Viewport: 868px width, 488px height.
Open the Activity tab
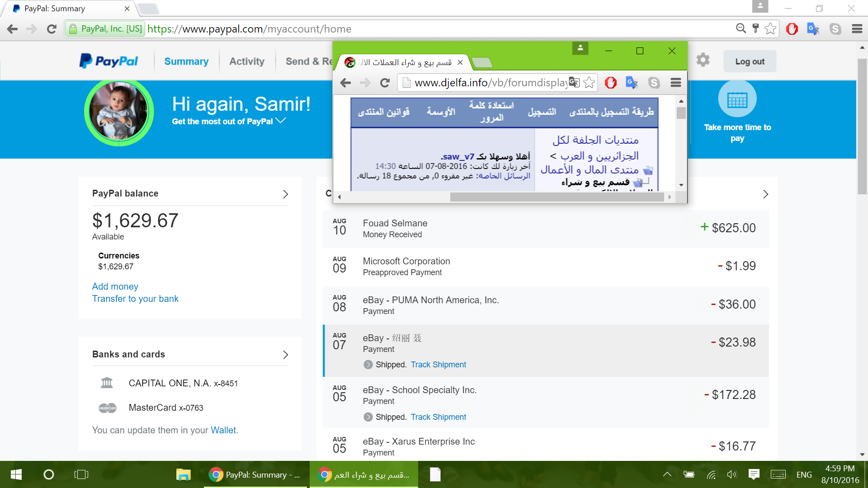coord(247,61)
